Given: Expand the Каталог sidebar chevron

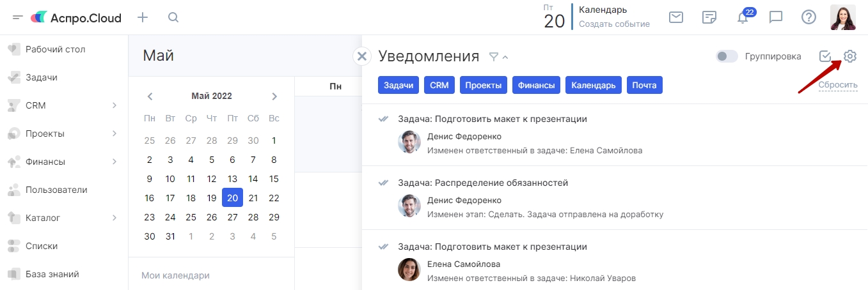Looking at the screenshot, I should pos(114,218).
